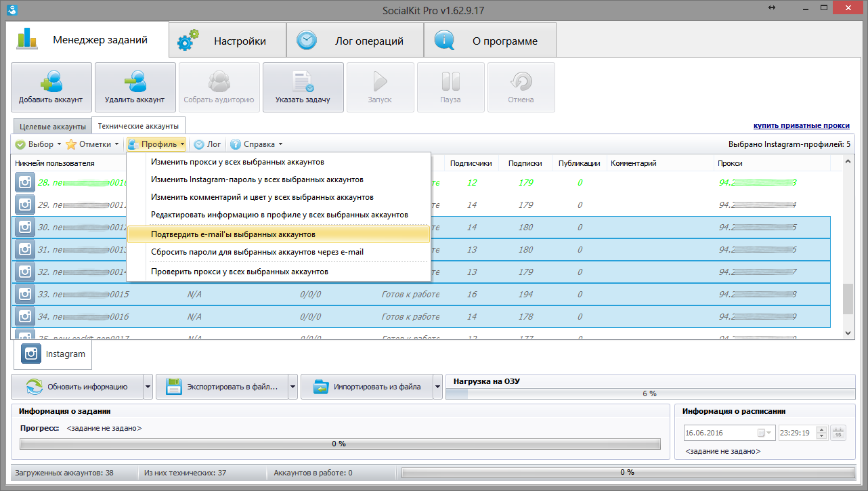Sort by the Подписки column header
Screen dimensions: 868x491
point(525,163)
